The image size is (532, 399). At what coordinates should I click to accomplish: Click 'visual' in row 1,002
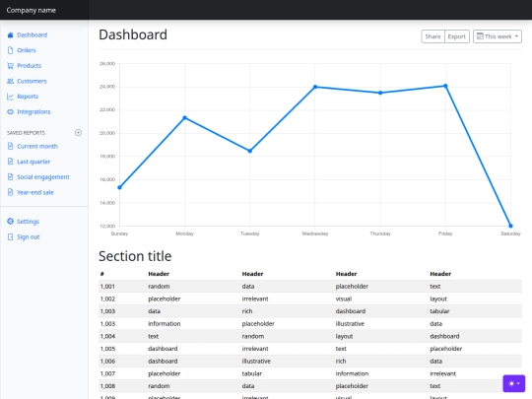pyautogui.click(x=344, y=299)
